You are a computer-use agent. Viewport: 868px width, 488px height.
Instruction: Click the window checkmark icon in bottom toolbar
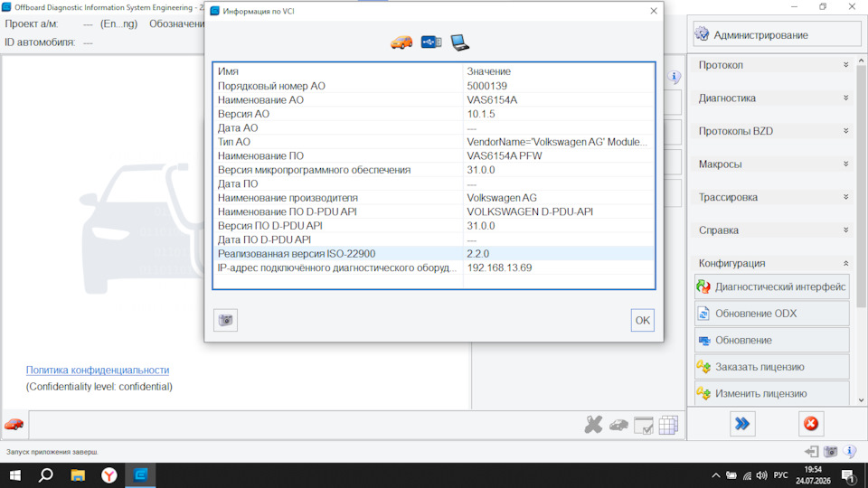point(643,426)
